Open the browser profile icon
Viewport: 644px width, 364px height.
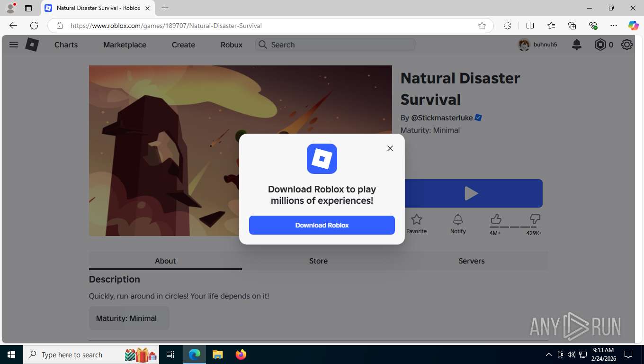tap(10, 8)
